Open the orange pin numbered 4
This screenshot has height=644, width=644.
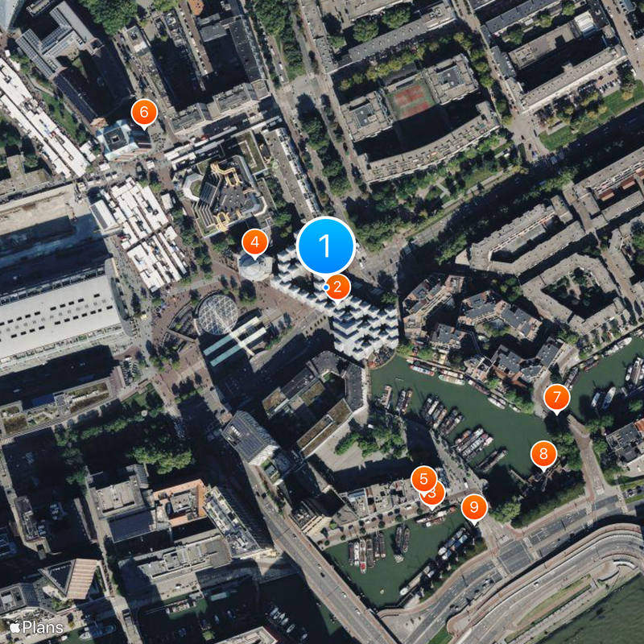255,243
